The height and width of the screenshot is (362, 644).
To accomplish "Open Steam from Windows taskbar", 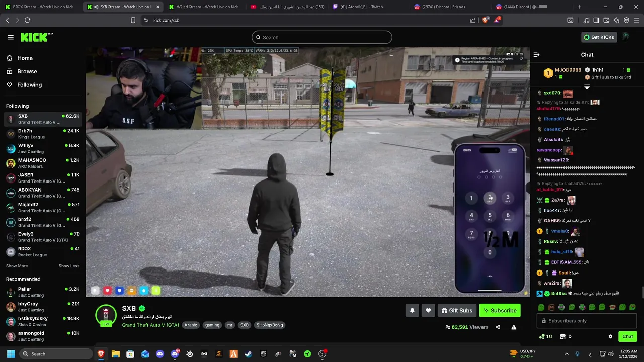I will pos(248,354).
